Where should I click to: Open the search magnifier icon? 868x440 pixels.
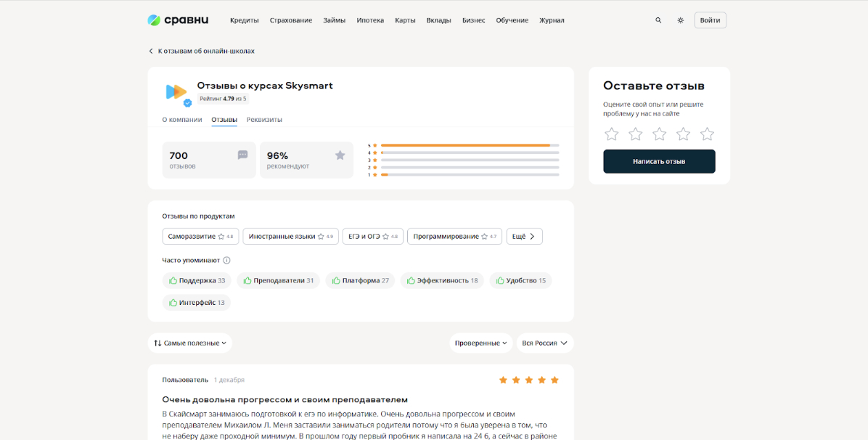tap(658, 20)
